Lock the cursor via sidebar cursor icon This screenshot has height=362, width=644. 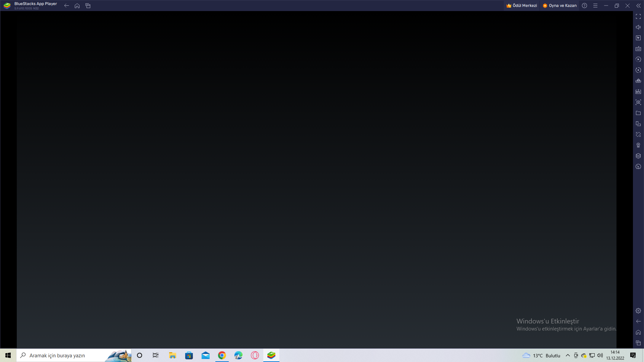click(x=638, y=38)
